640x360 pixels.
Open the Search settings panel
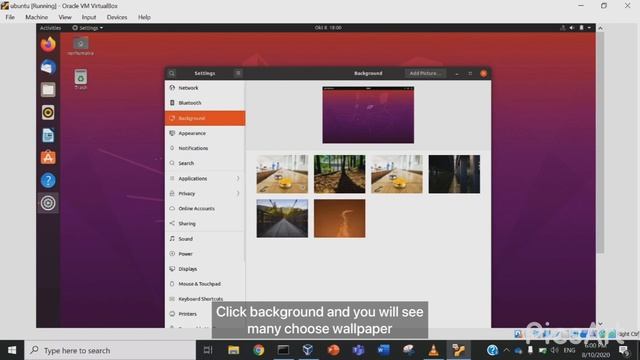pos(205,163)
